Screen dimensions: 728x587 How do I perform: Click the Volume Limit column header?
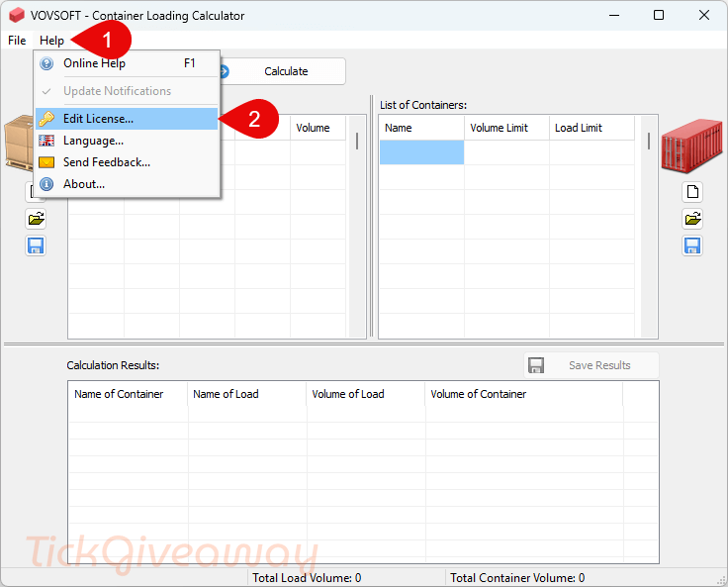506,128
